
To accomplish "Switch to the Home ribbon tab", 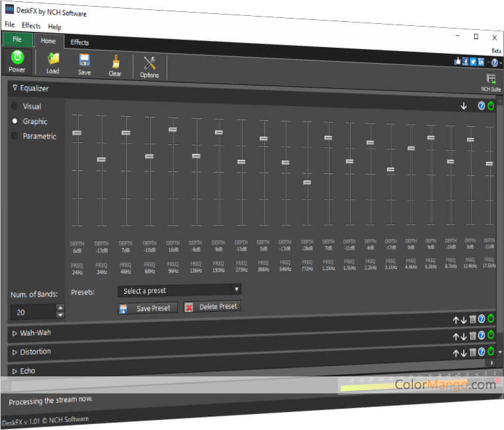I will coord(48,40).
